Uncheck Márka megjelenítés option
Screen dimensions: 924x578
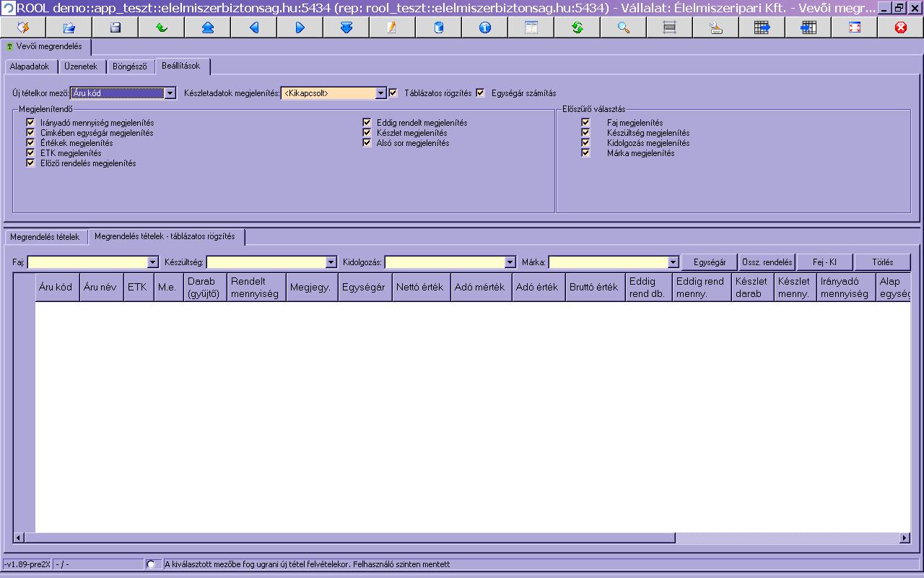[x=585, y=153]
